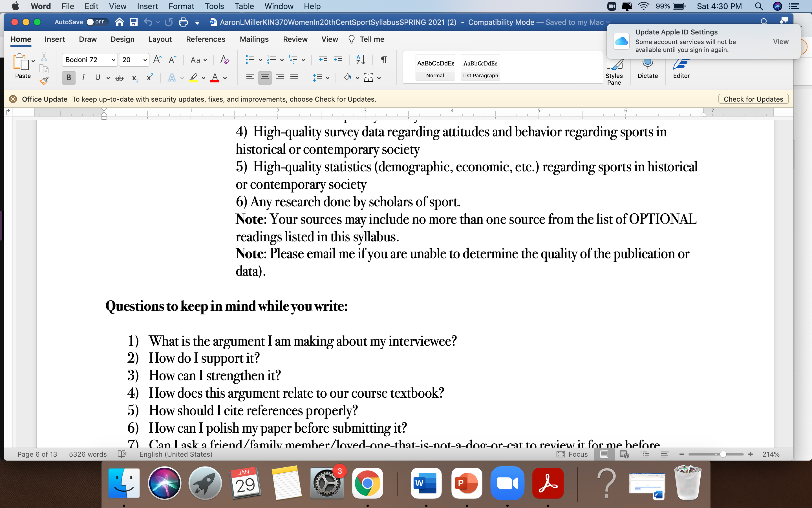Open the Editor tool
The image size is (812, 508).
tap(681, 69)
